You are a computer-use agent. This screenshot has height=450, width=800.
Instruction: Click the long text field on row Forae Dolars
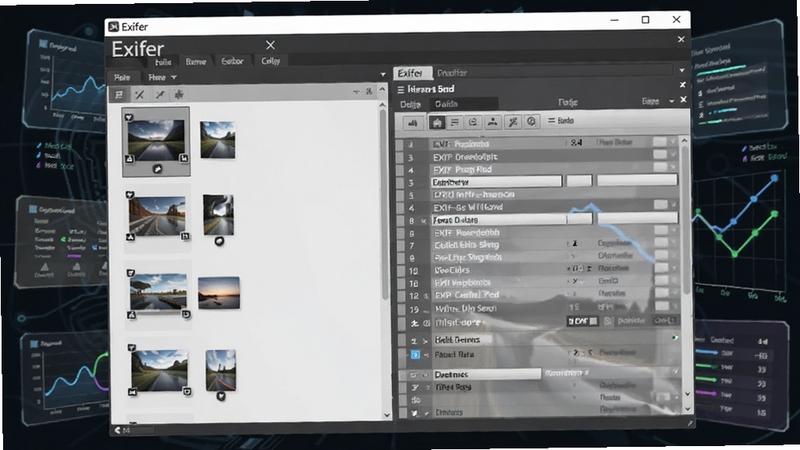point(499,220)
